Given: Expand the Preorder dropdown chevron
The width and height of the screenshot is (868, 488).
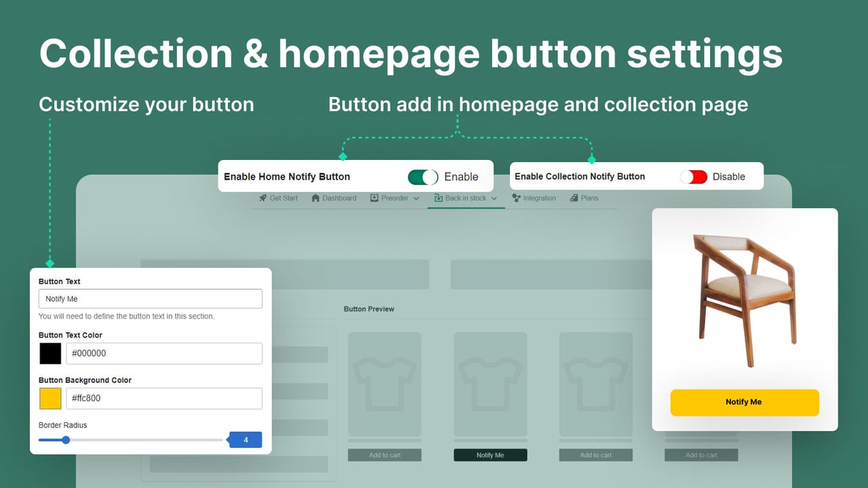Looking at the screenshot, I should click(x=416, y=199).
